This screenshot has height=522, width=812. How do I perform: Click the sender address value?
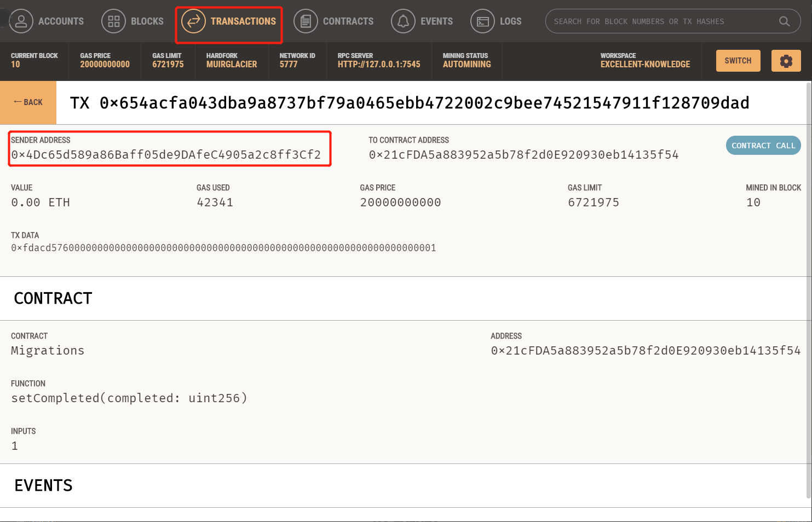[x=166, y=155]
